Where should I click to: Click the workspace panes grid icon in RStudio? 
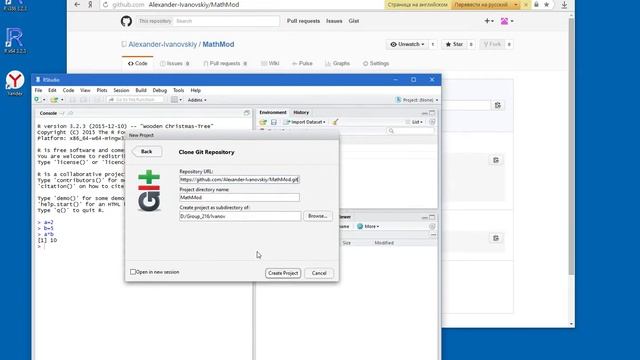(x=174, y=100)
